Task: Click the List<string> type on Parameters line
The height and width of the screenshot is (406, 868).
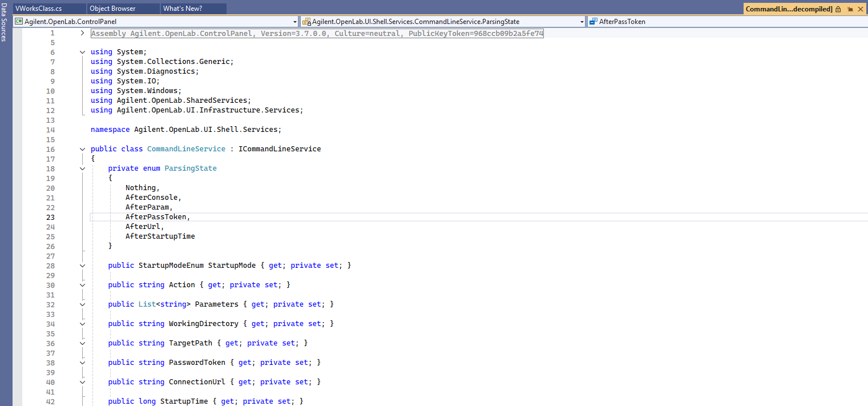Action: click(x=165, y=304)
